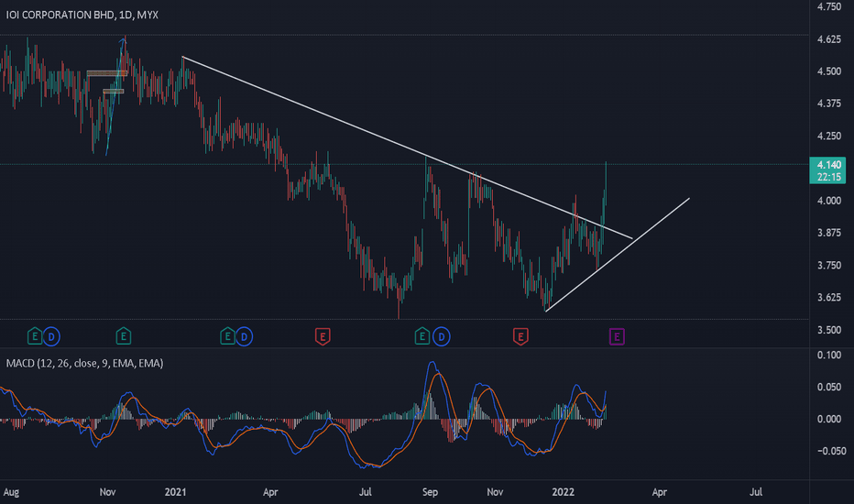Select the smaller lower orange rectangle drawing
This screenshot has height=504, width=854.
click(x=114, y=92)
